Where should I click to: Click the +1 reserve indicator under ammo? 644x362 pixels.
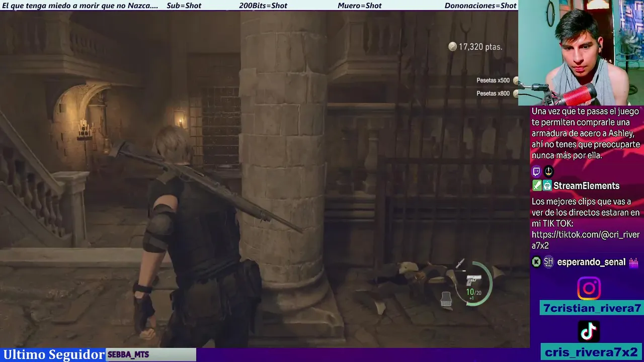click(471, 298)
